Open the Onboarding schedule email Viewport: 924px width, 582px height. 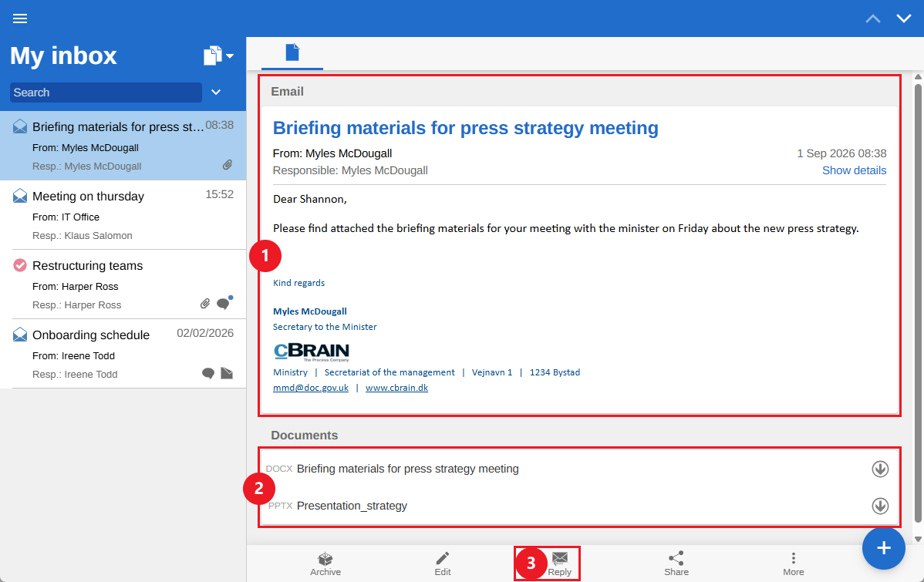click(123, 354)
